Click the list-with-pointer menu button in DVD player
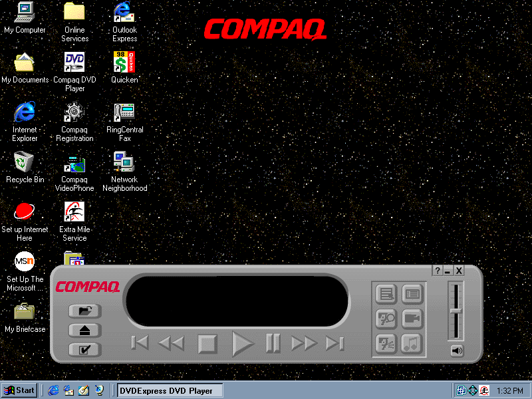 (386, 294)
